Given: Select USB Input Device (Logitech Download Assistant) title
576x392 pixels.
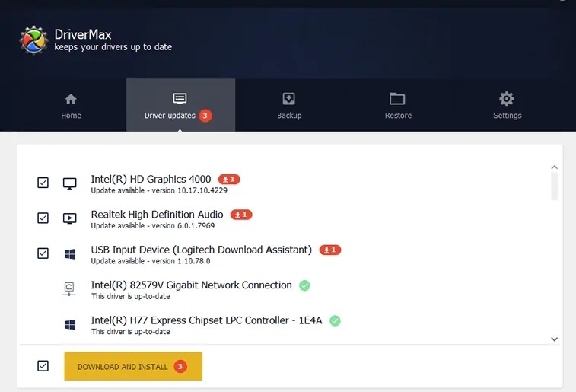Looking at the screenshot, I should point(202,250).
